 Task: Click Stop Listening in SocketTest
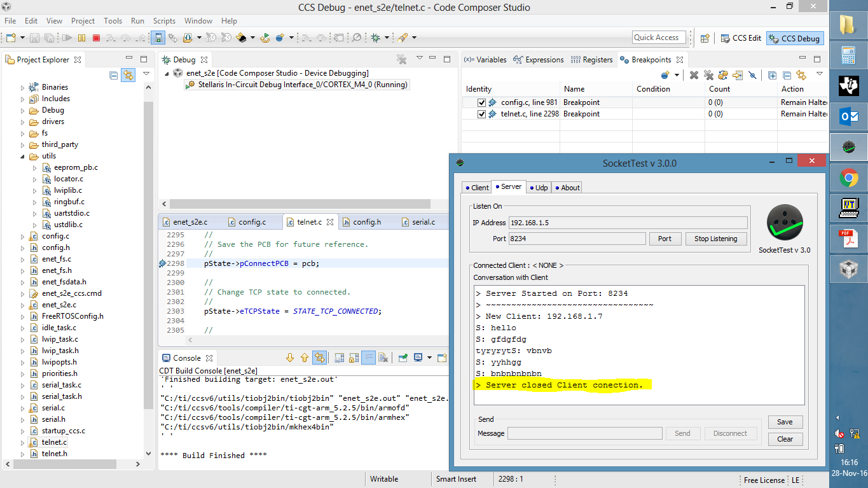[716, 239]
